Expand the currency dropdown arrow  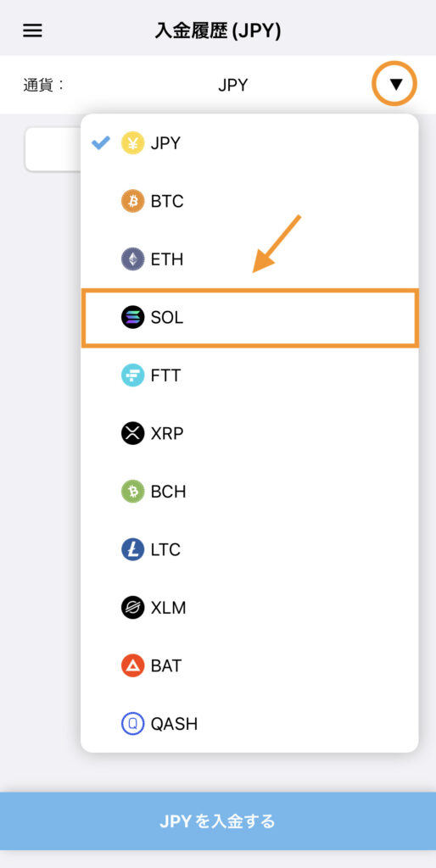point(394,84)
